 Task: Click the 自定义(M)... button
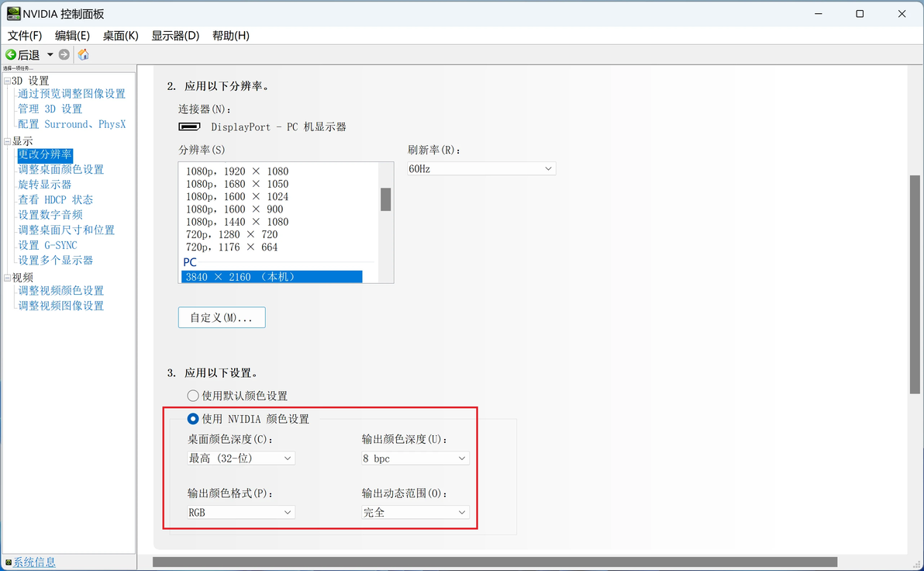[x=222, y=317]
